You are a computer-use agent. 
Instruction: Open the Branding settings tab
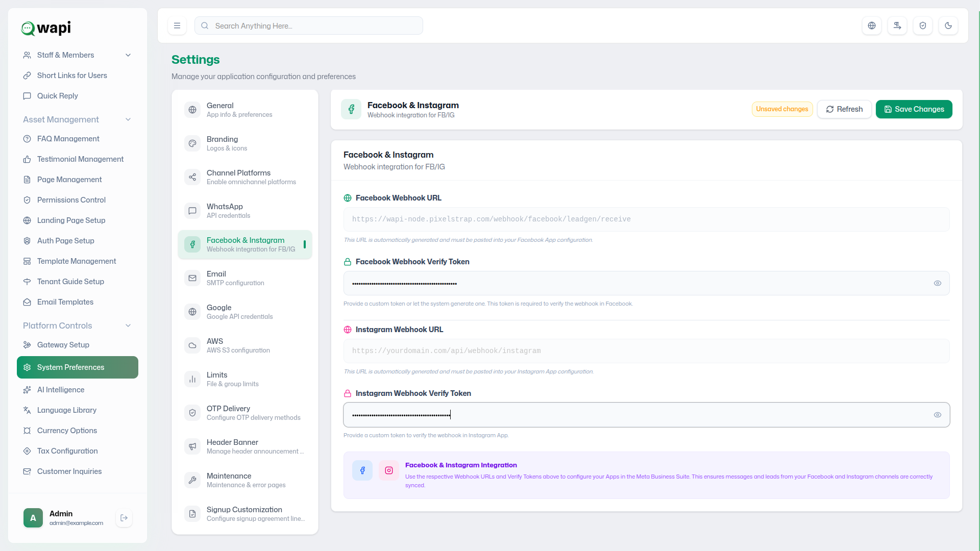pos(245,143)
